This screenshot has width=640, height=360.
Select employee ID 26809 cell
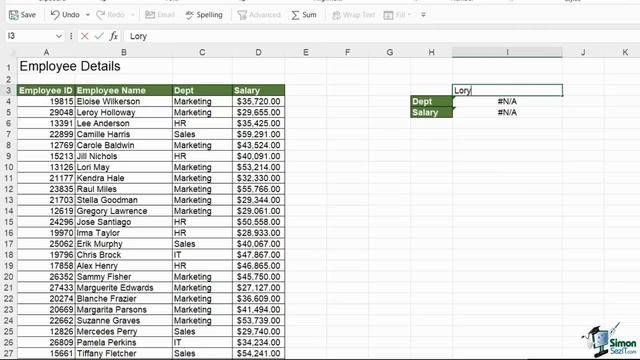point(46,342)
